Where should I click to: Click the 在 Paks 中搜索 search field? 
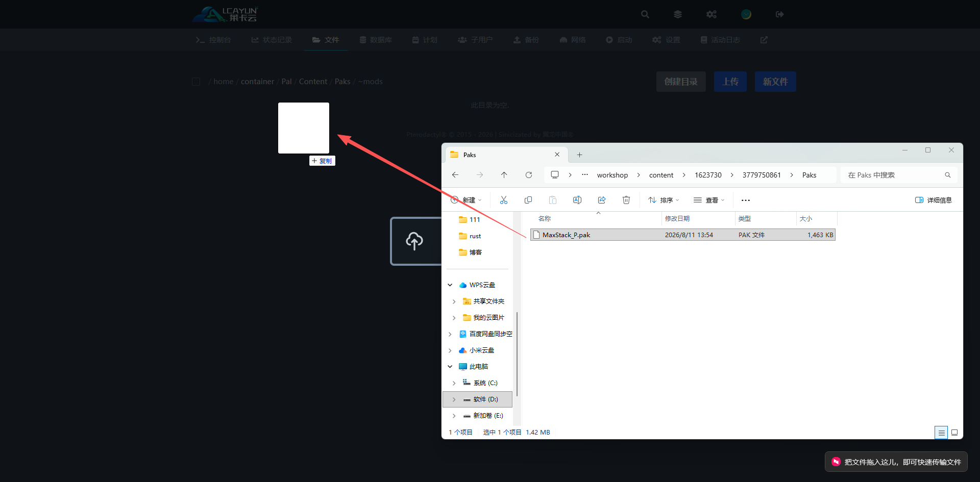tap(898, 175)
